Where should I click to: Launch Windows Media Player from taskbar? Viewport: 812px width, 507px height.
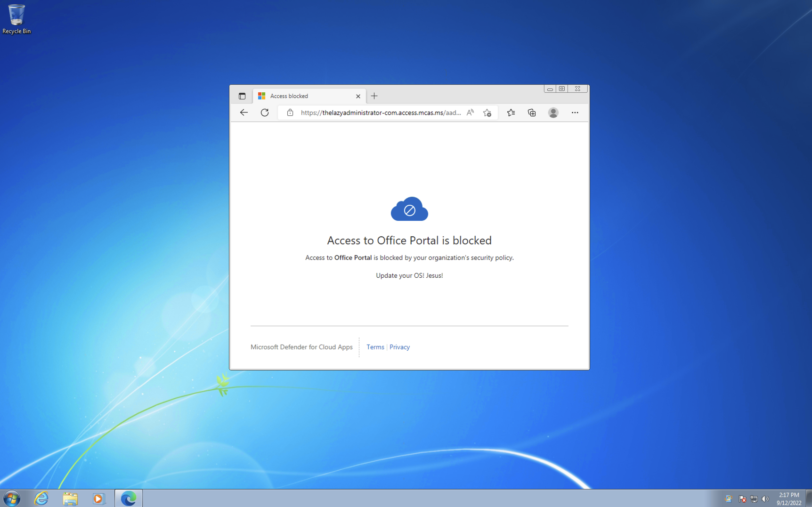tap(98, 498)
